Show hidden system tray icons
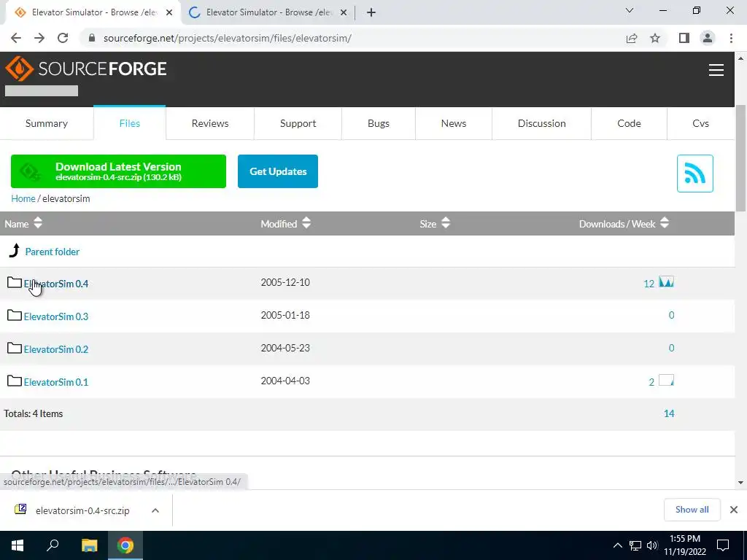 click(617, 545)
